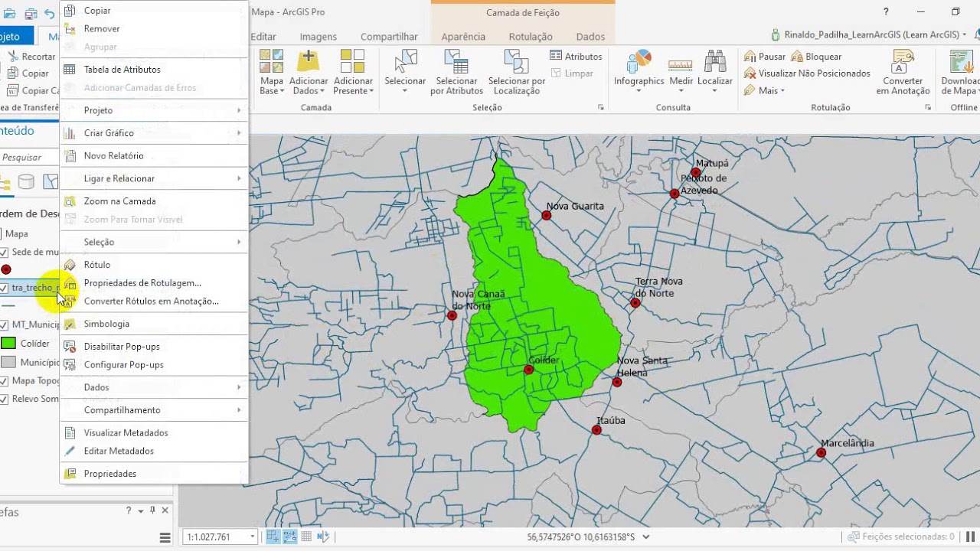Expand the Ligar e Relacionar submenu
Image resolution: width=980 pixels, height=551 pixels.
click(153, 178)
